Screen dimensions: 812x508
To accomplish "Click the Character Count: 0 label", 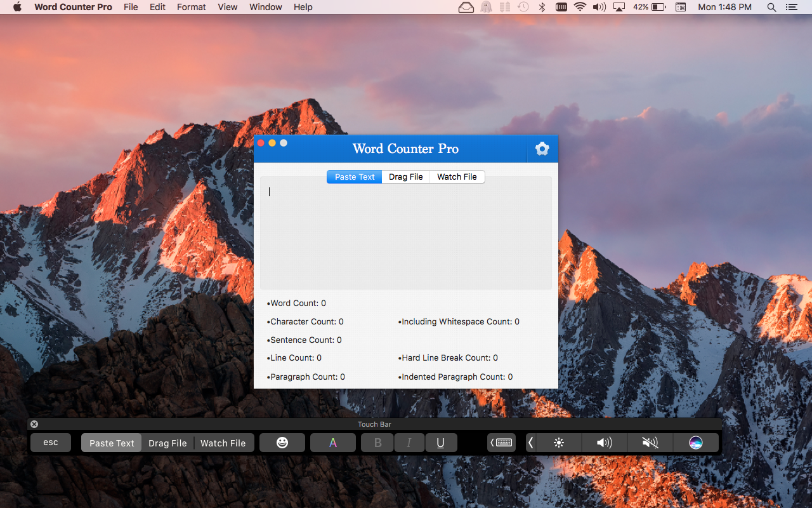I will coord(305,322).
